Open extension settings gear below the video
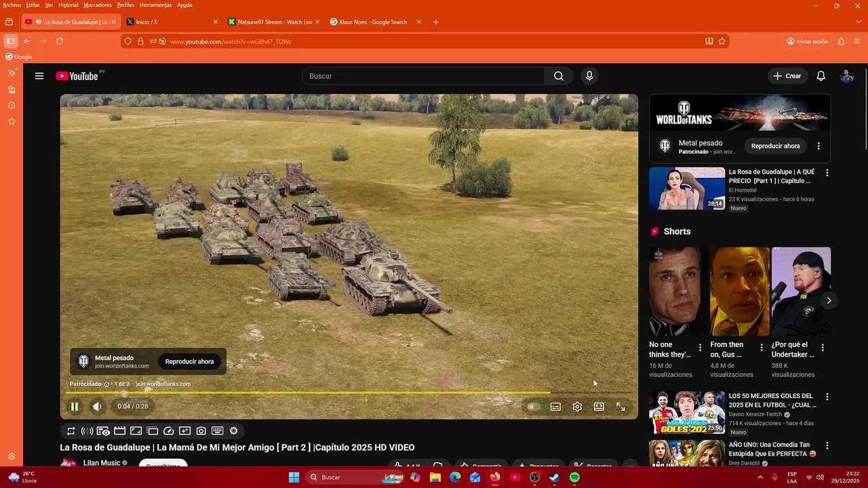The height and width of the screenshot is (488, 868). click(234, 431)
